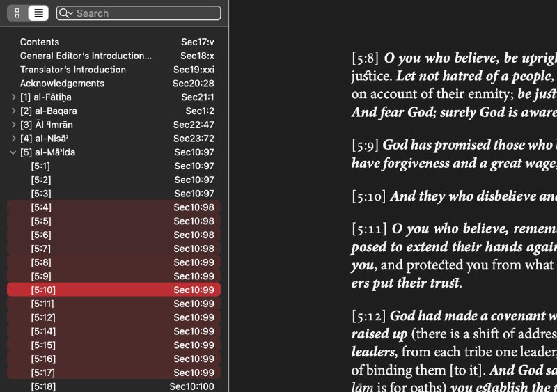The height and width of the screenshot is (392, 557).
Task: Click page label Sec22:47
Action: [x=194, y=125]
